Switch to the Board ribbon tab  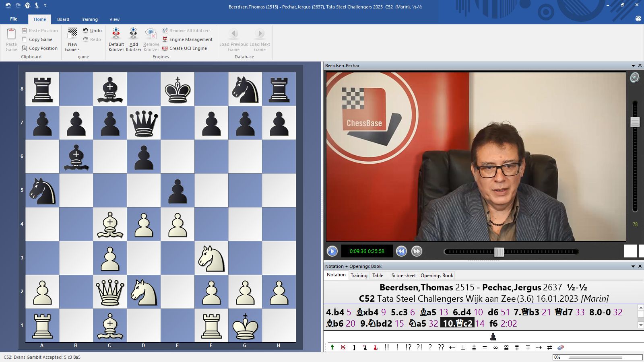tap(63, 19)
